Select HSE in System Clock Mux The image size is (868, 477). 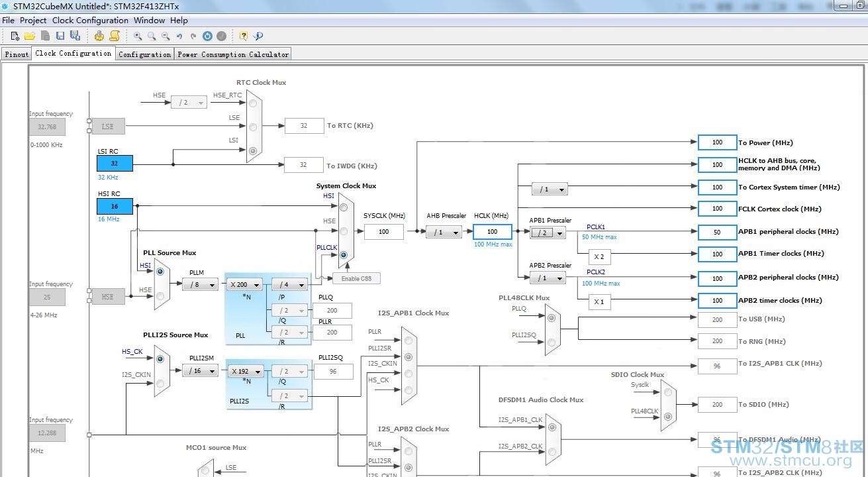[344, 231]
